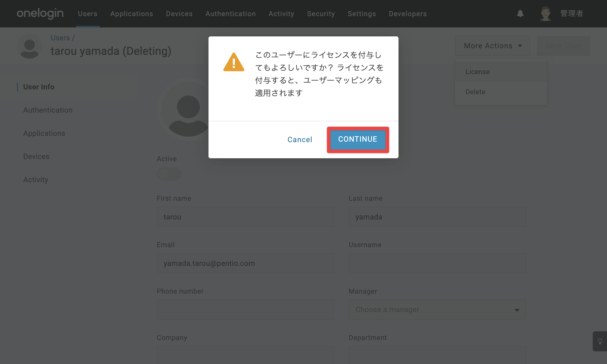Select Delete from More Actions menu

point(501,92)
